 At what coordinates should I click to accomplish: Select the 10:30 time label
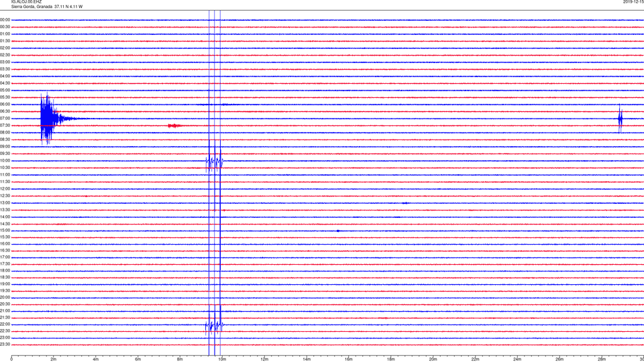(5, 168)
